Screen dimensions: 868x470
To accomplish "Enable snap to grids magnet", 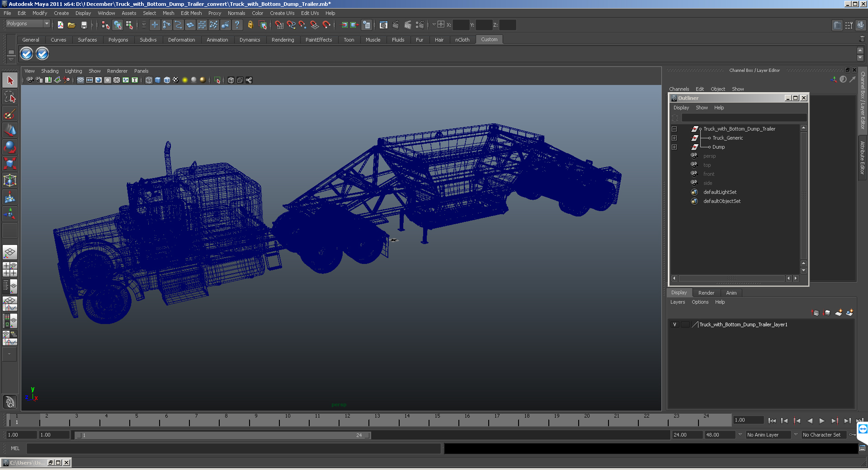I will pyautogui.click(x=279, y=25).
